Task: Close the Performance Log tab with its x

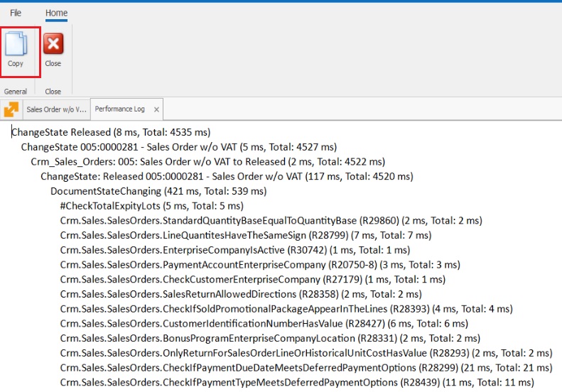Action: tap(156, 109)
